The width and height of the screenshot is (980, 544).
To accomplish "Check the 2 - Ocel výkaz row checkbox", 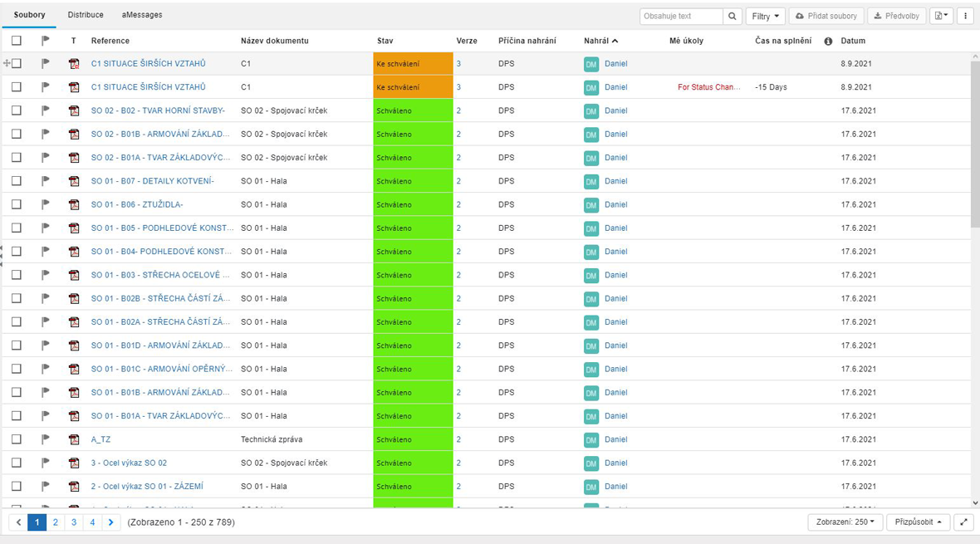I will pos(17,486).
